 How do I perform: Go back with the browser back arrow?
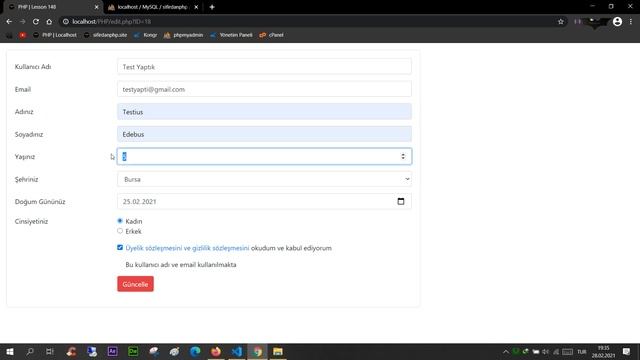coord(9,22)
